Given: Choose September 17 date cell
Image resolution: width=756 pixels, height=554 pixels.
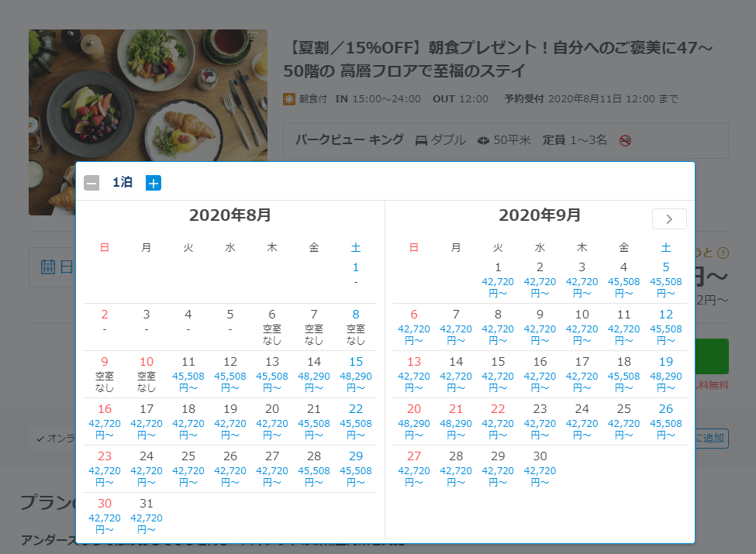Looking at the screenshot, I should [x=582, y=374].
